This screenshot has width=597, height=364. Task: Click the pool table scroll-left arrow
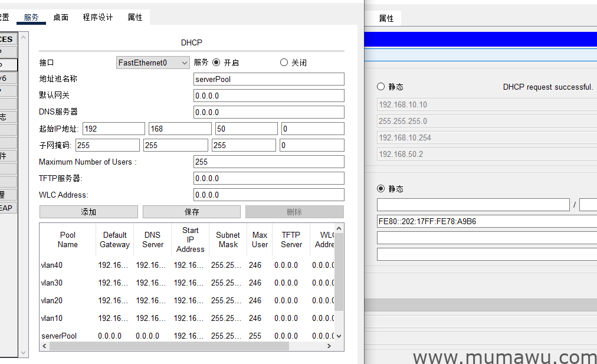tap(44, 346)
